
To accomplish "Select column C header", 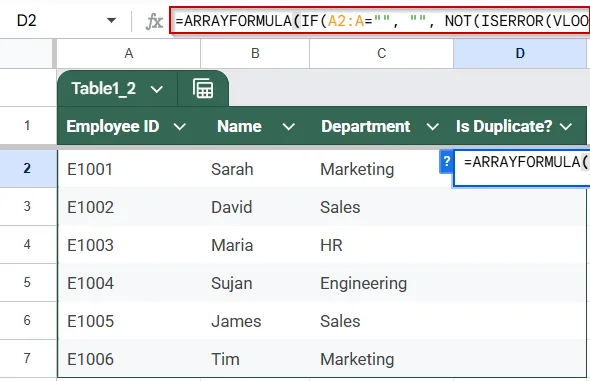I will pos(382,53).
